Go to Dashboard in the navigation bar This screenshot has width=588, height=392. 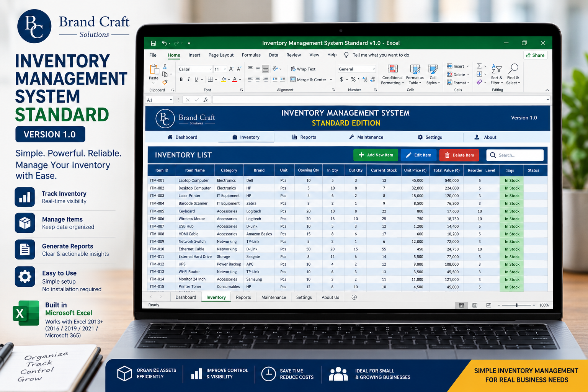click(182, 137)
